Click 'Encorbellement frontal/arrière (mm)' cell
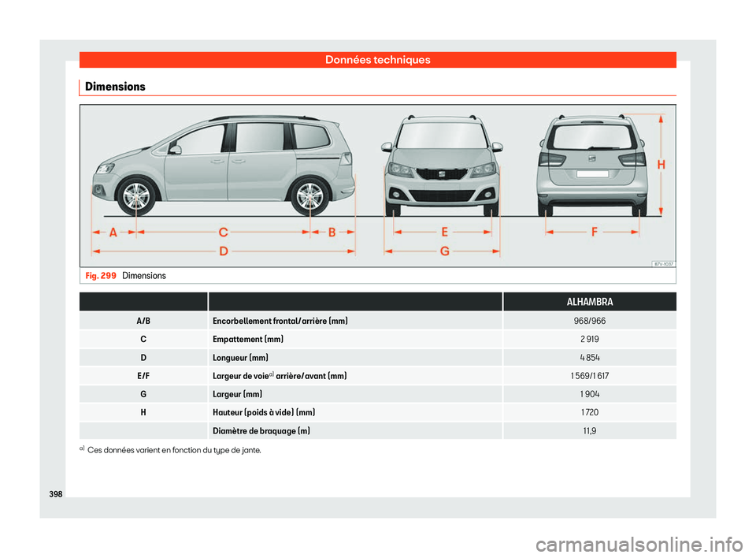The height and width of the screenshot is (558, 756). click(x=355, y=321)
